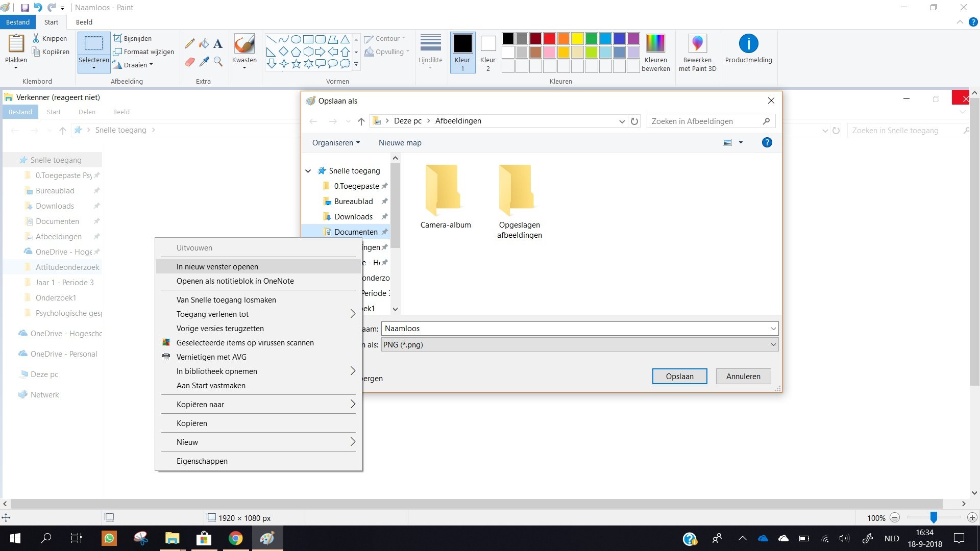Screen dimensions: 980x551
Task: Click the Help question mark in dialog
Action: pyautogui.click(x=767, y=143)
